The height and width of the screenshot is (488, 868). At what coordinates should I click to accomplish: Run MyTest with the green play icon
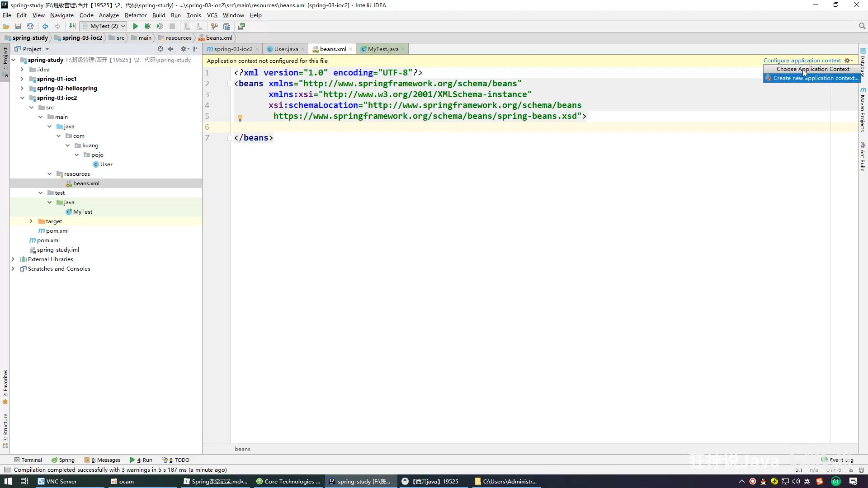[x=135, y=26]
